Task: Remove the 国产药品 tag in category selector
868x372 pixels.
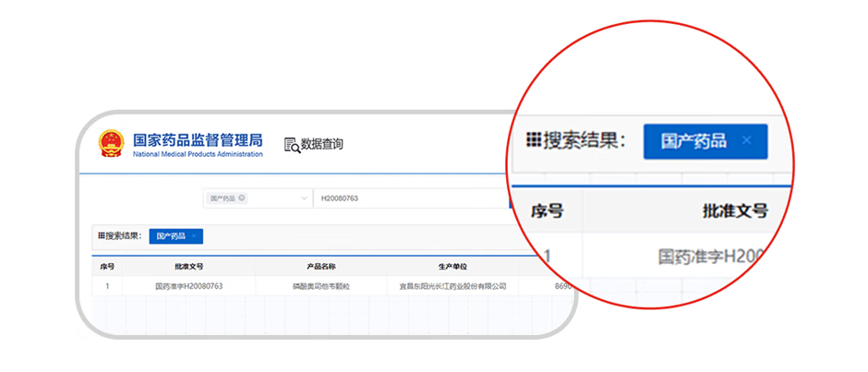Action: [x=241, y=198]
